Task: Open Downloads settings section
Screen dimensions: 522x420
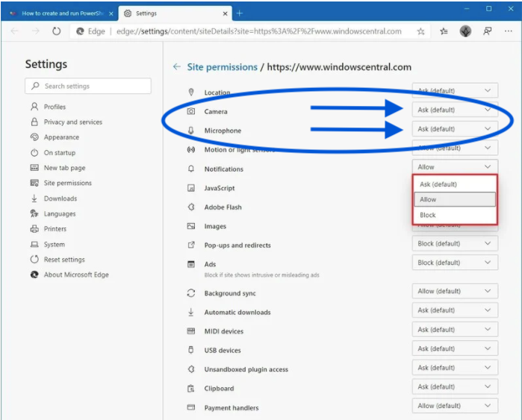Action: coord(54,198)
